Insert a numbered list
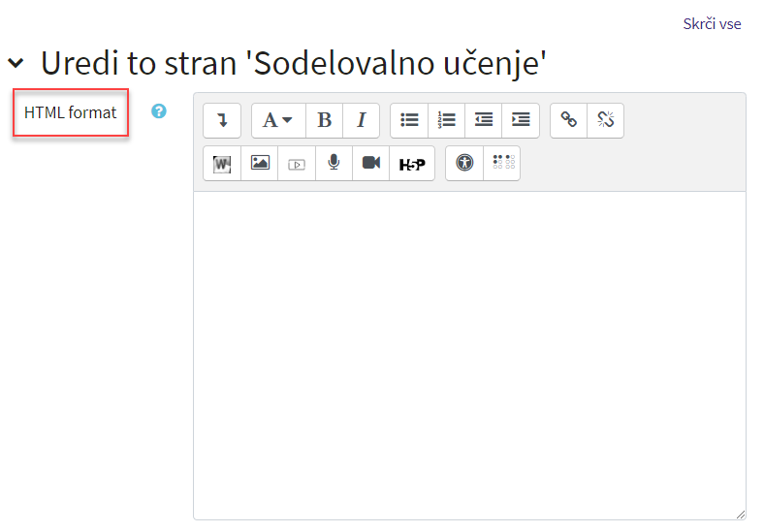This screenshot has height=532, width=764. 446,120
